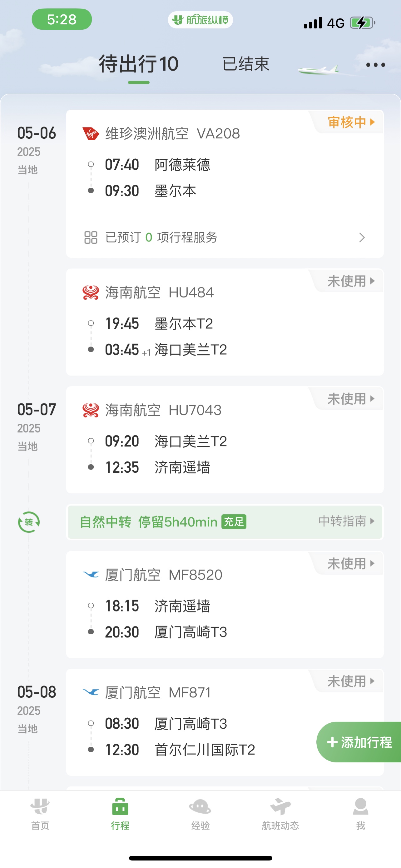Open the HU7043 Haikou to Jinan flight card
The width and height of the screenshot is (401, 868).
(225, 440)
